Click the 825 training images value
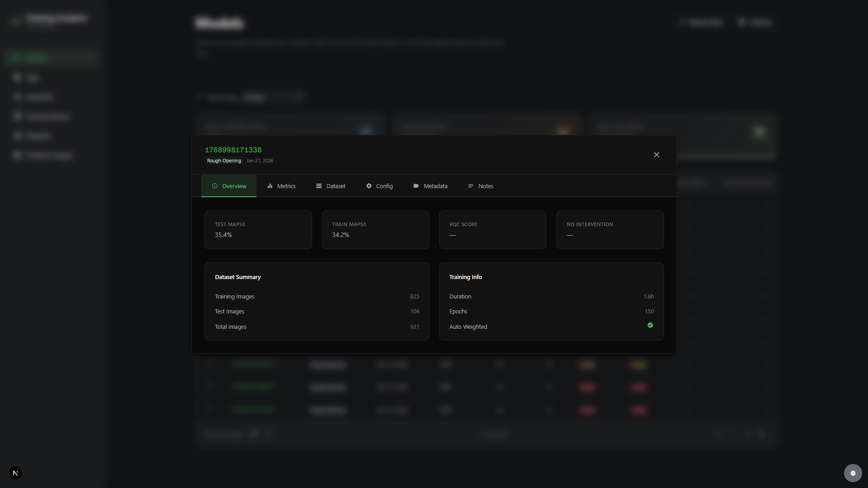Image resolution: width=868 pixels, height=488 pixels. (x=415, y=297)
